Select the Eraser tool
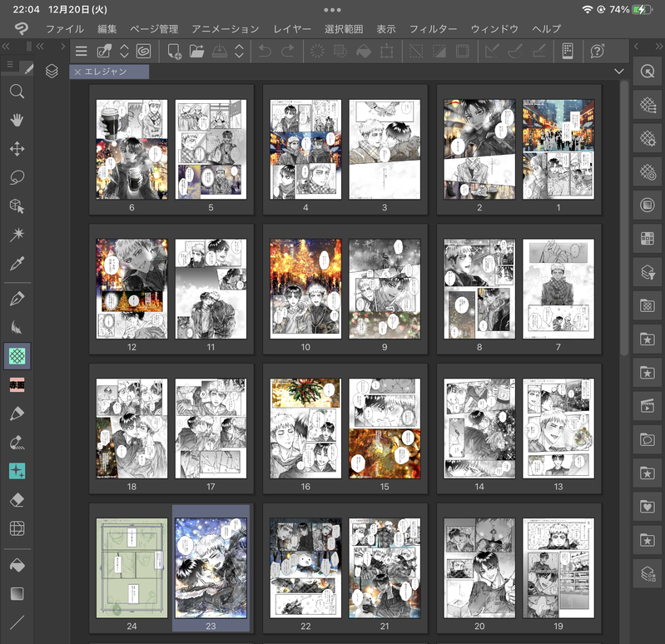The height and width of the screenshot is (644, 665). (17, 499)
